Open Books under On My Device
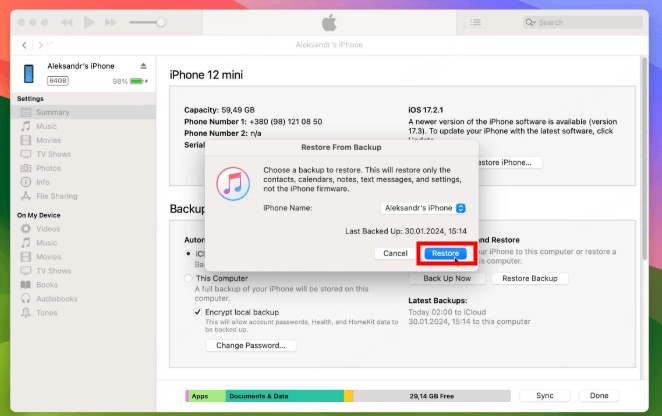The width and height of the screenshot is (662, 416). tap(83, 285)
